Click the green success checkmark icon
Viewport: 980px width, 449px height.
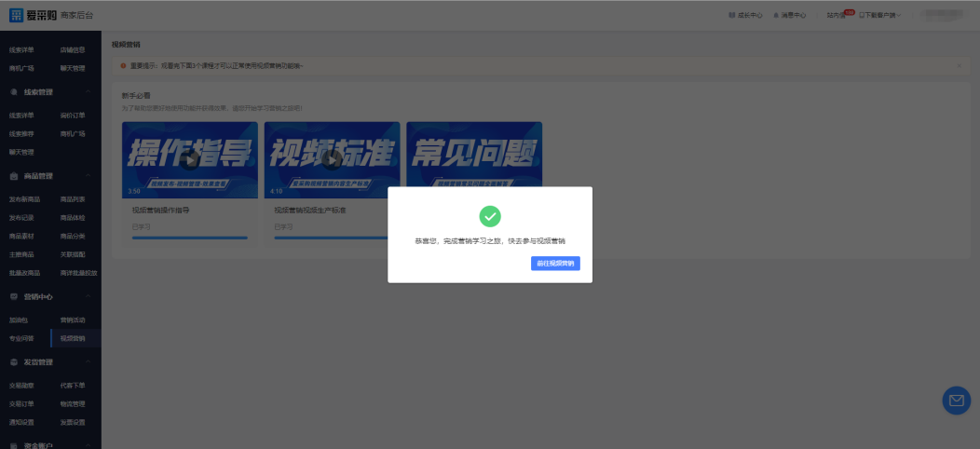click(490, 216)
